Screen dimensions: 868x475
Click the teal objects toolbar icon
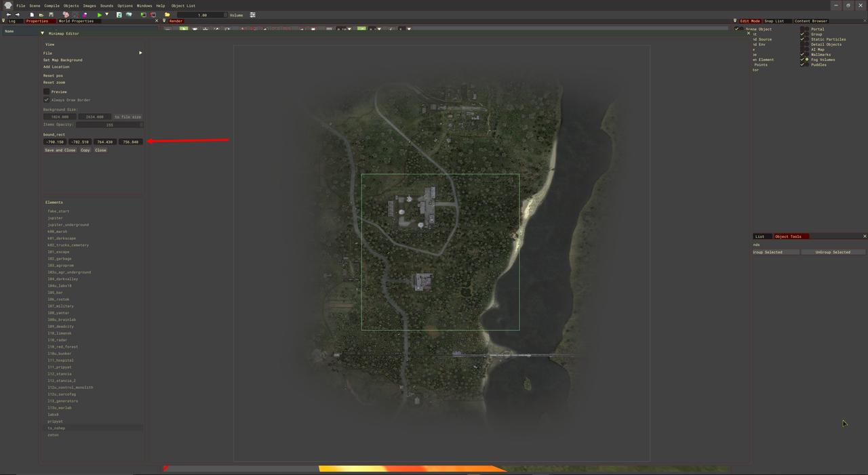tap(129, 14)
